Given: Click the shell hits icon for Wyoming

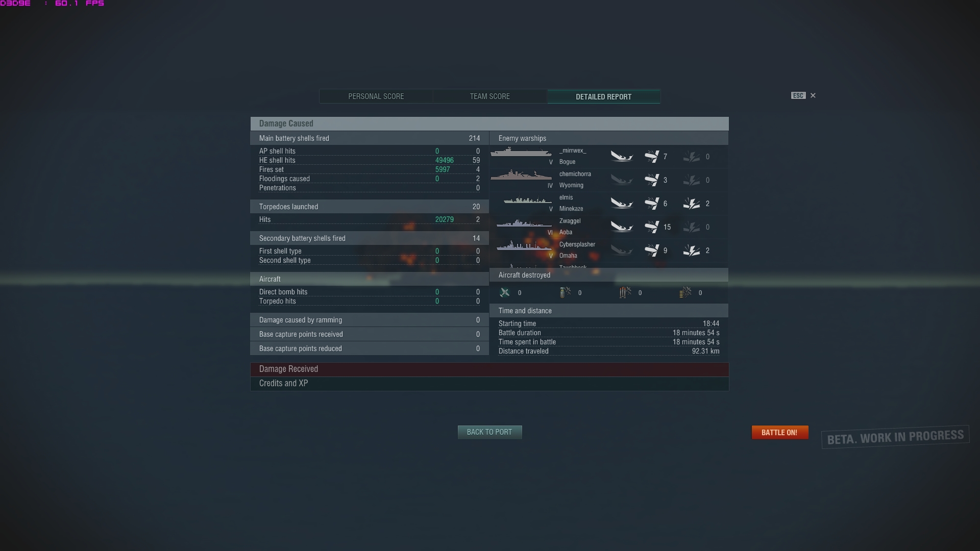Looking at the screenshot, I should pos(652,180).
